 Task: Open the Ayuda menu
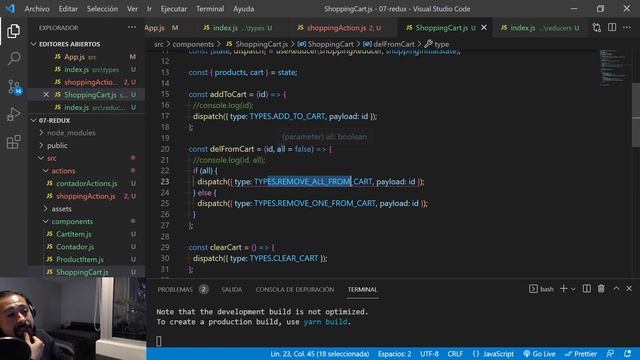click(x=243, y=9)
